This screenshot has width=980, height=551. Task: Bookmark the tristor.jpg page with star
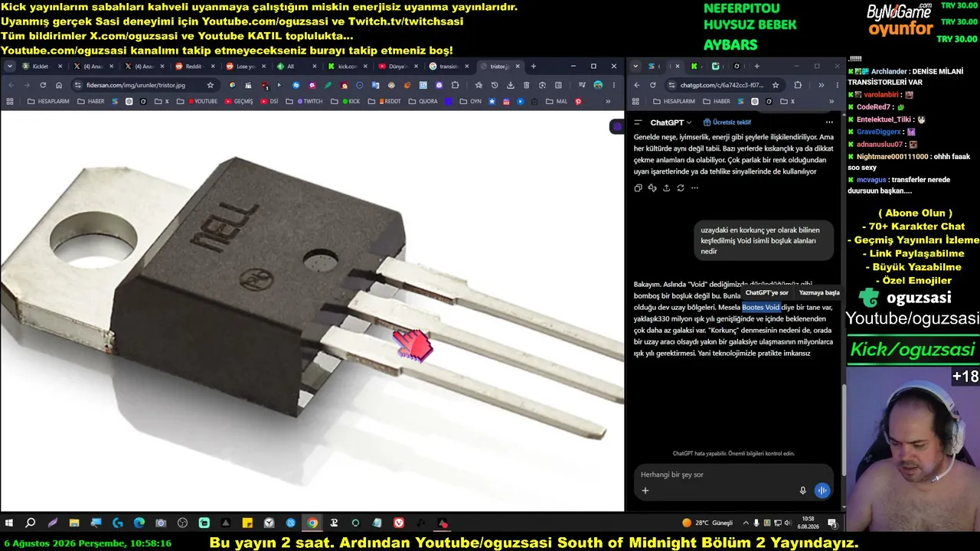click(x=211, y=85)
